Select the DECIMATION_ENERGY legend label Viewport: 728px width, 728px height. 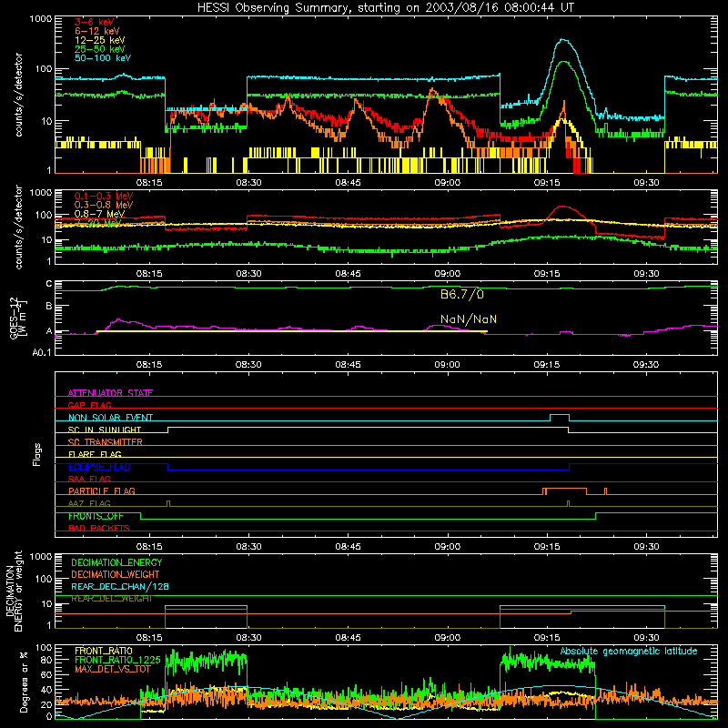(116, 562)
